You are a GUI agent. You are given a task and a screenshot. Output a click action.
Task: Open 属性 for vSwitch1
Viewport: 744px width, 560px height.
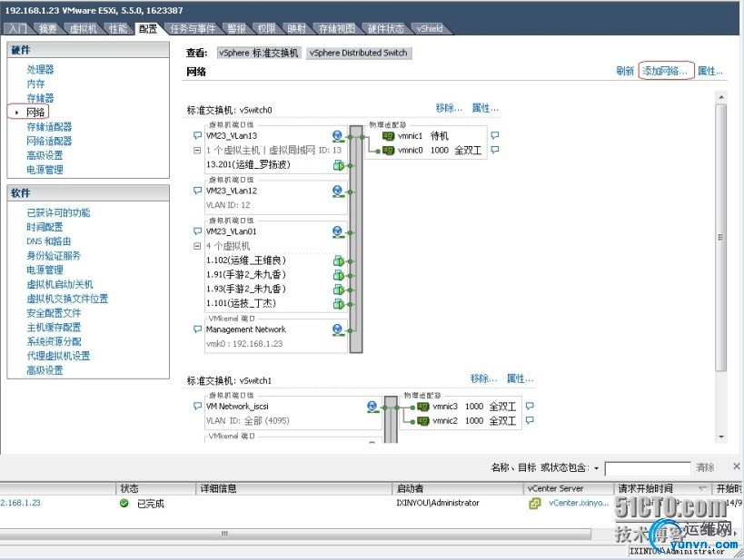pos(520,378)
